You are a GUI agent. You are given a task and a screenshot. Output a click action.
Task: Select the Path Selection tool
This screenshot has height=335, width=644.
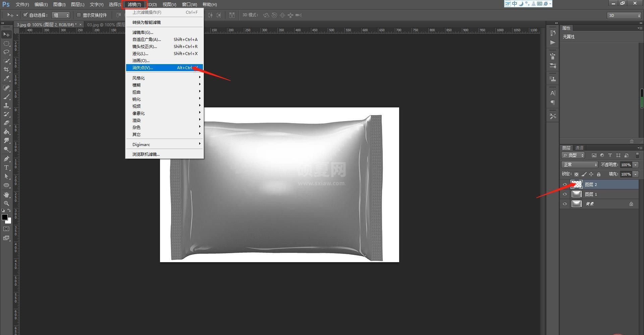coord(6,176)
